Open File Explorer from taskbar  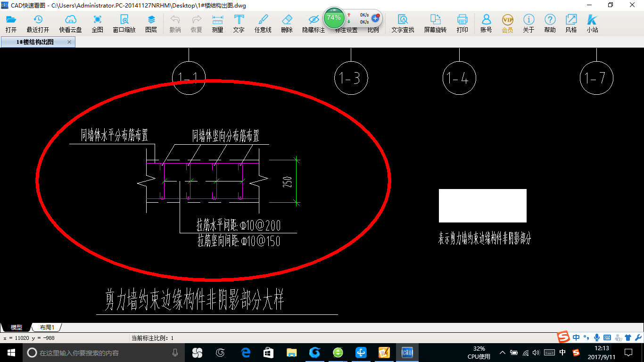pyautogui.click(x=291, y=353)
